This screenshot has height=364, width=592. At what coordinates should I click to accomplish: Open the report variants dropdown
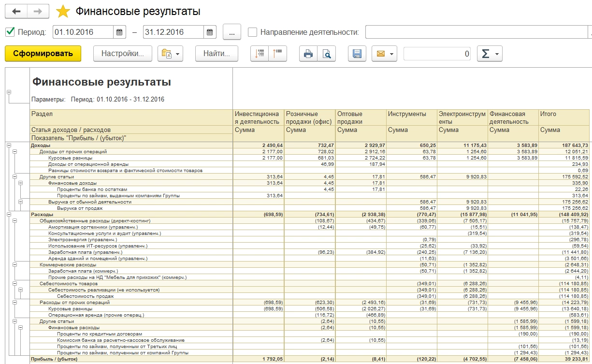(x=170, y=54)
